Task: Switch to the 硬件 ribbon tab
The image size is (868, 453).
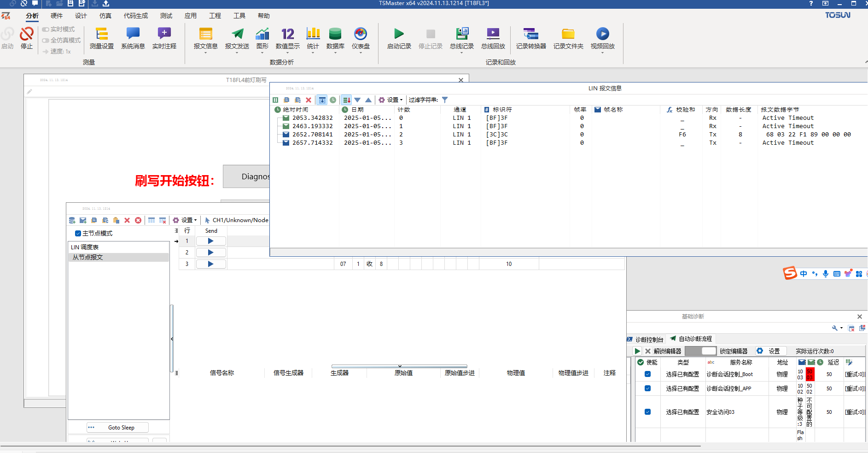Action: pos(57,16)
